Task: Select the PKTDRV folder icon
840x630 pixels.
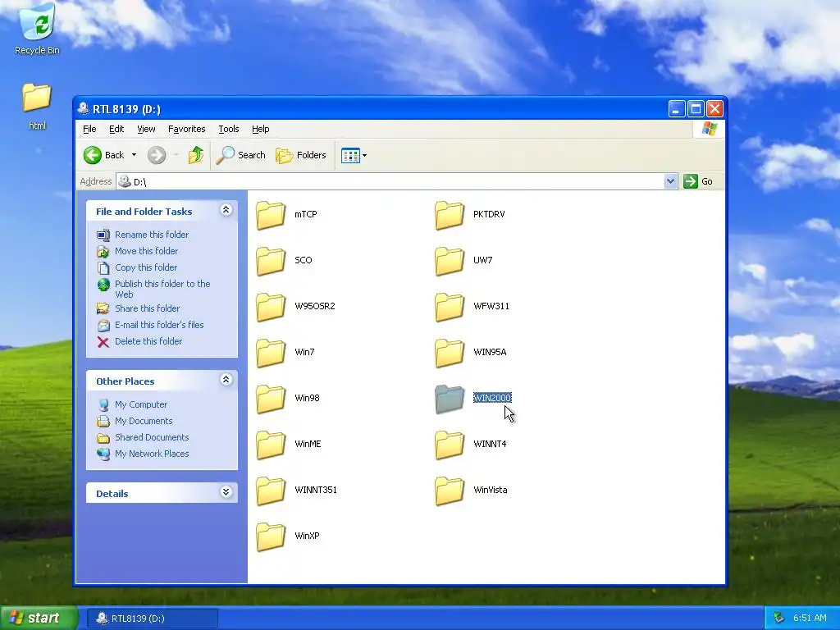Action: click(450, 215)
